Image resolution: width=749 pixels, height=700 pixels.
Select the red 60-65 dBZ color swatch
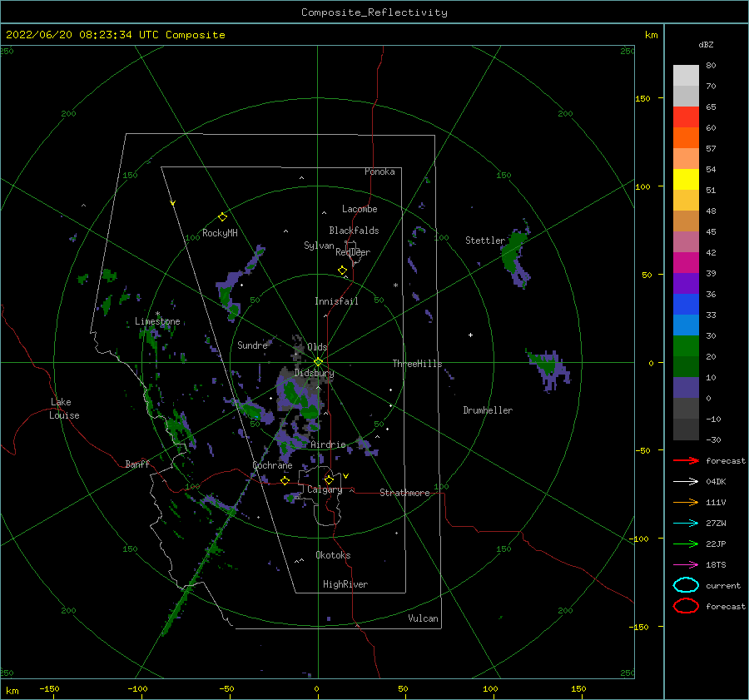(686, 117)
